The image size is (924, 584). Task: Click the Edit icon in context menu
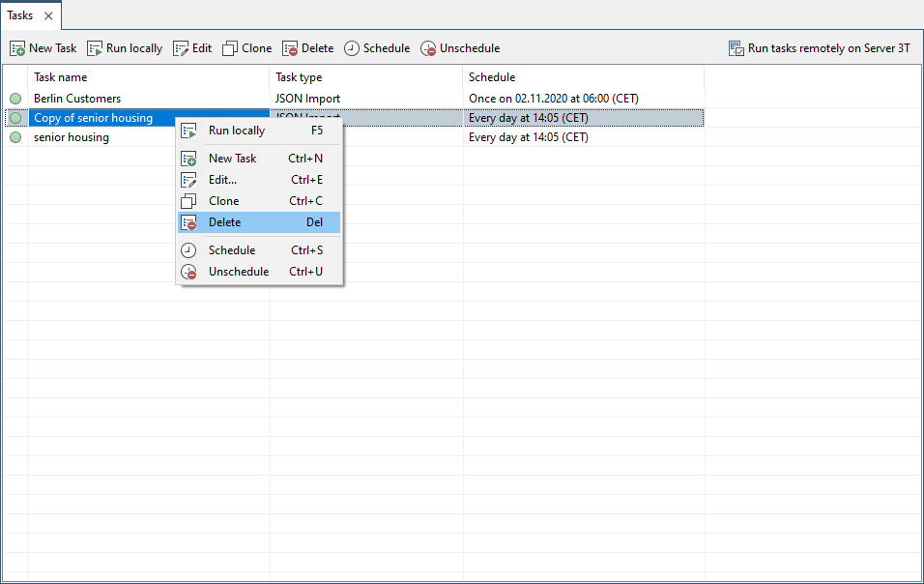[x=188, y=180]
